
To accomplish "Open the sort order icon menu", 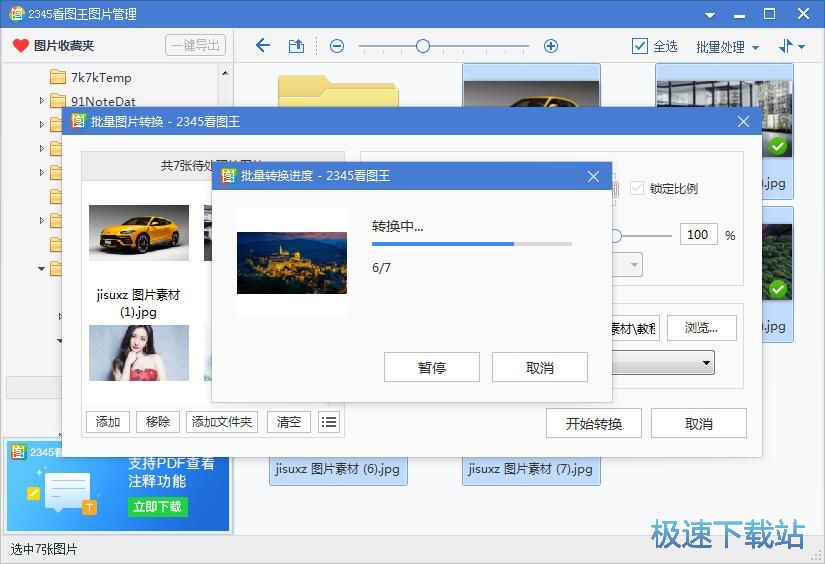I will [791, 46].
